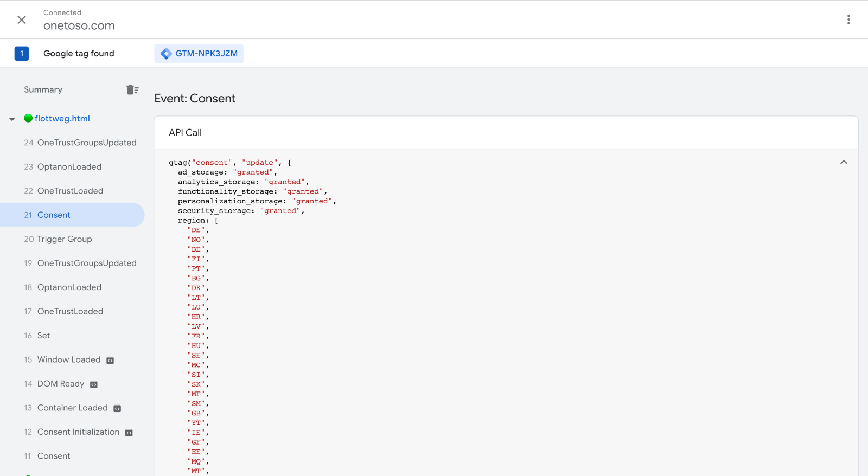Collapse the API Call code section
This screenshot has height=476, width=868.
tap(844, 162)
